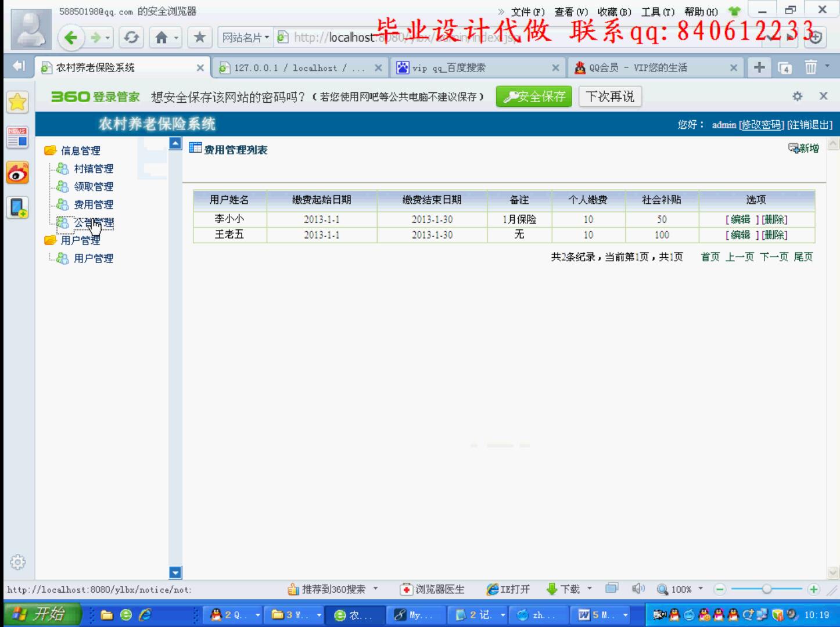The image size is (840, 627).
Task: Click the forward navigation arrow
Action: (95, 38)
